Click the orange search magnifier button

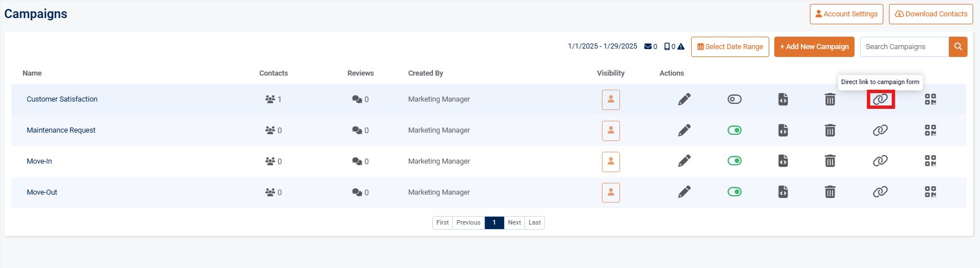(x=958, y=47)
